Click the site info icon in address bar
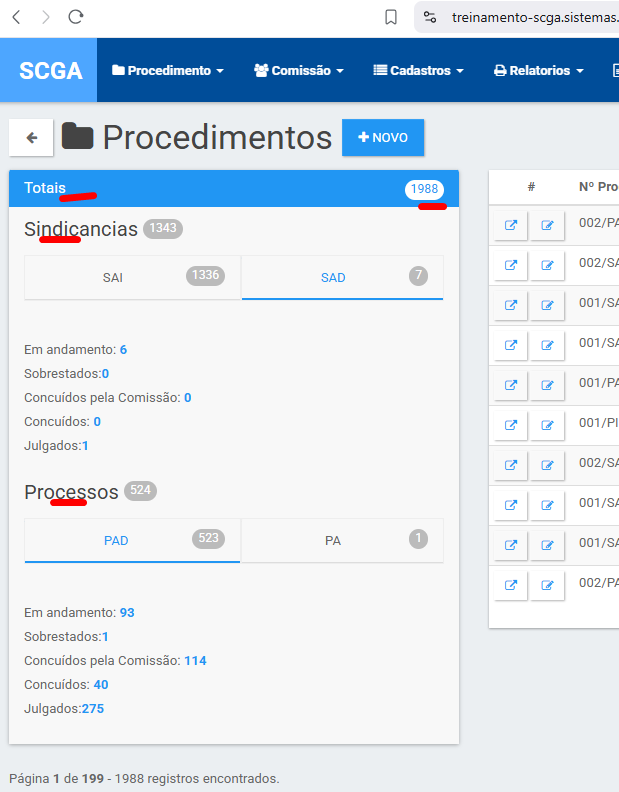619x792 pixels. (x=430, y=17)
